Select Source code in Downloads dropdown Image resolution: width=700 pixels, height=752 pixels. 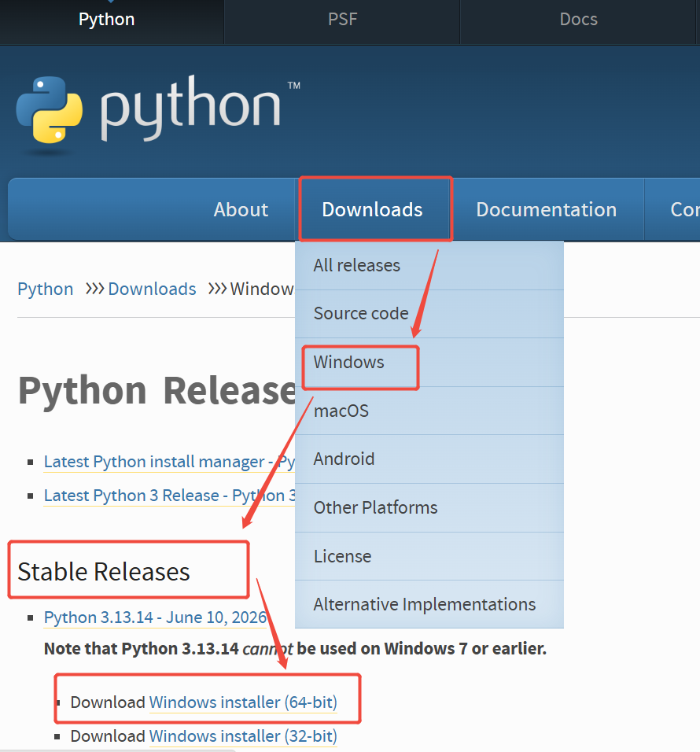[429, 314]
